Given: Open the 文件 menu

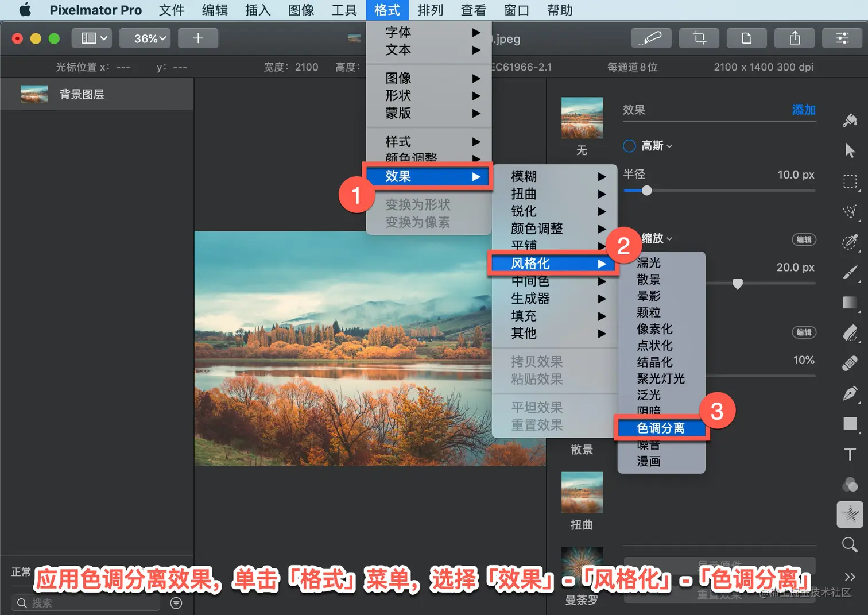Looking at the screenshot, I should click(x=172, y=10).
